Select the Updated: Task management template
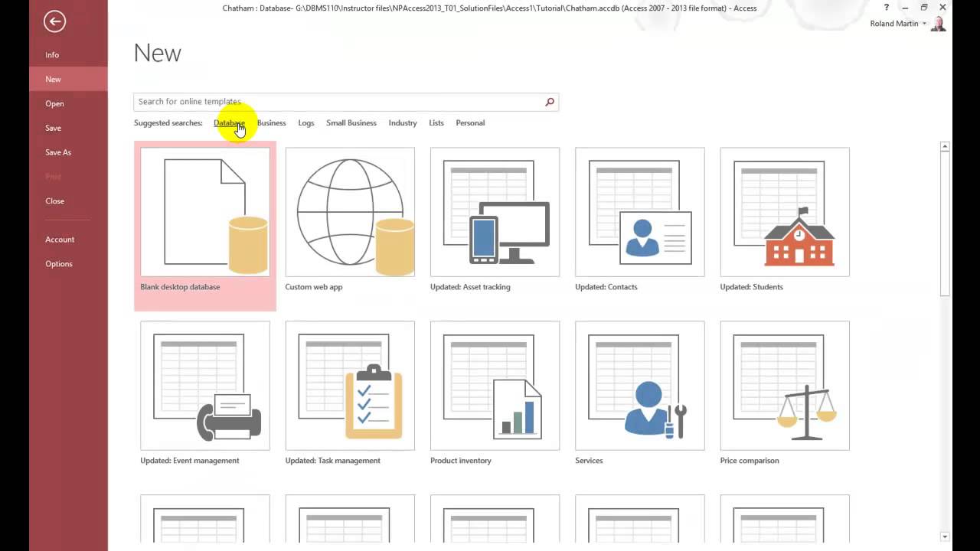 (x=350, y=394)
